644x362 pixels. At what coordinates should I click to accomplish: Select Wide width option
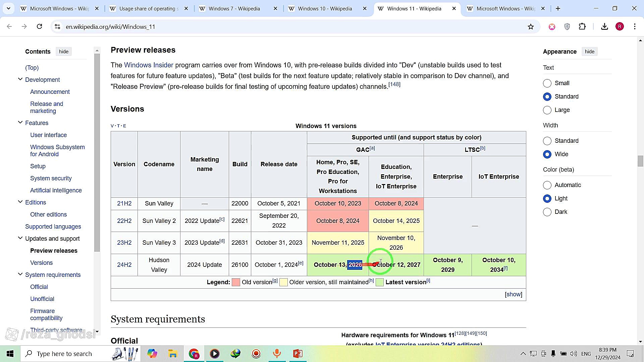pyautogui.click(x=547, y=154)
